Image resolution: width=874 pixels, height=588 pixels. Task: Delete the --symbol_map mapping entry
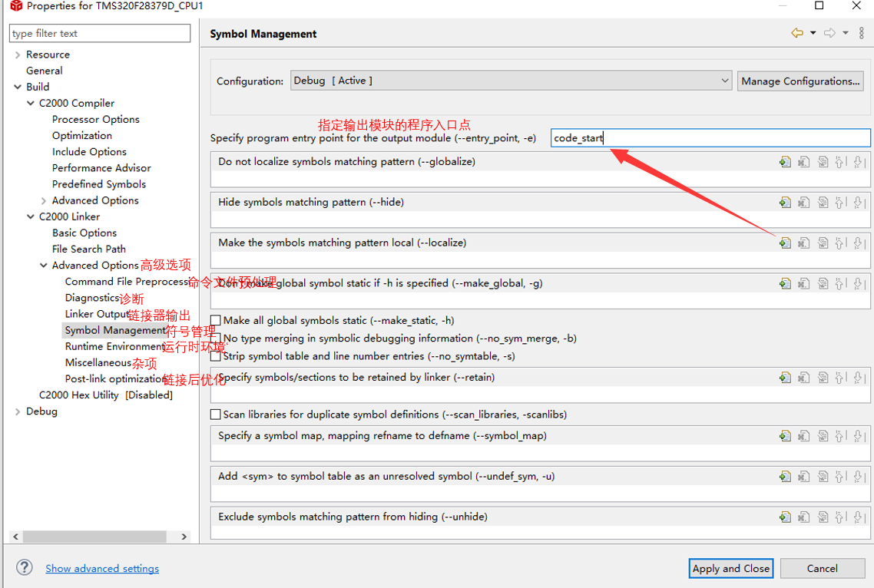pos(804,436)
